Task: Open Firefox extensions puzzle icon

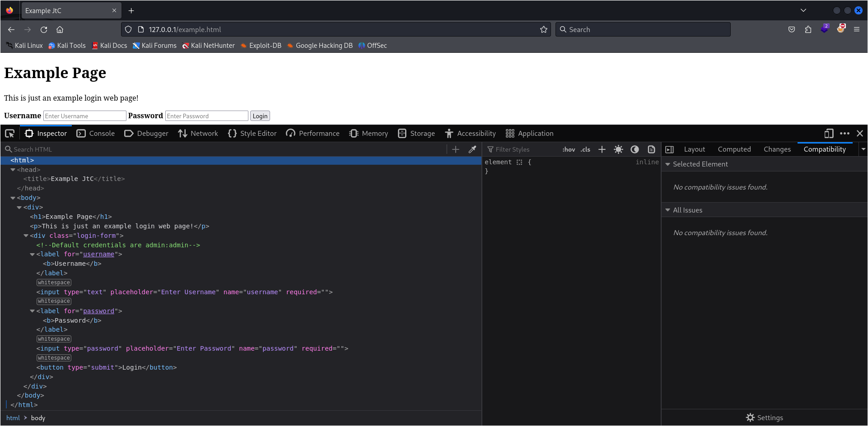Action: tap(808, 30)
